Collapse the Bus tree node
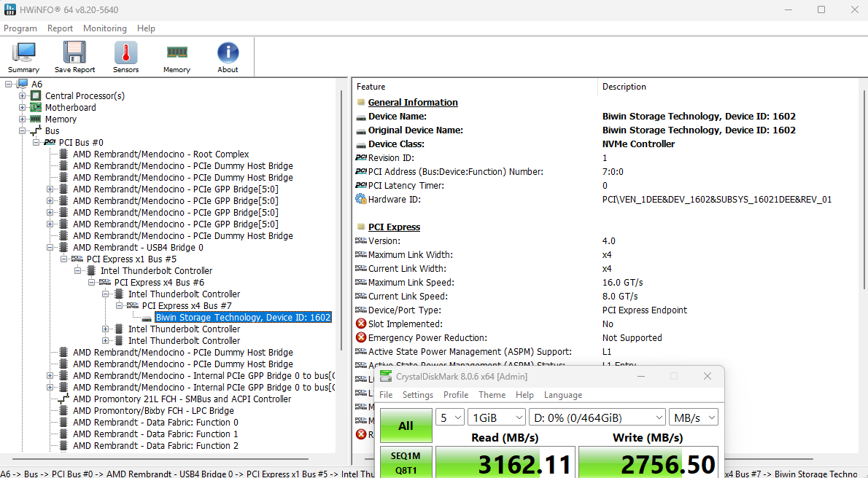The image size is (868, 478). [x=22, y=130]
